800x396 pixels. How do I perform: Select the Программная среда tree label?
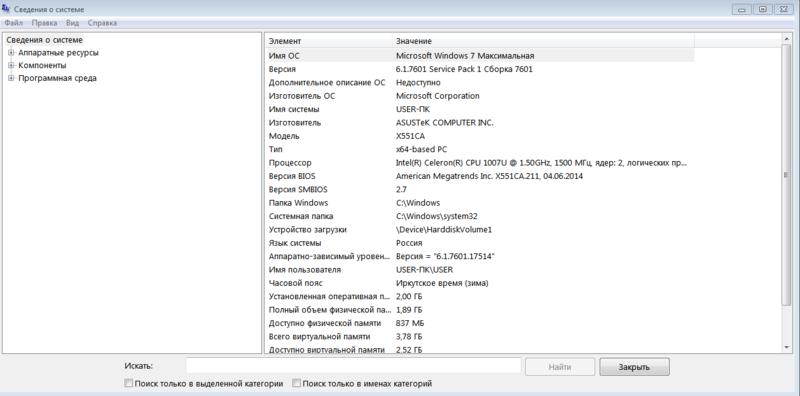click(x=57, y=78)
